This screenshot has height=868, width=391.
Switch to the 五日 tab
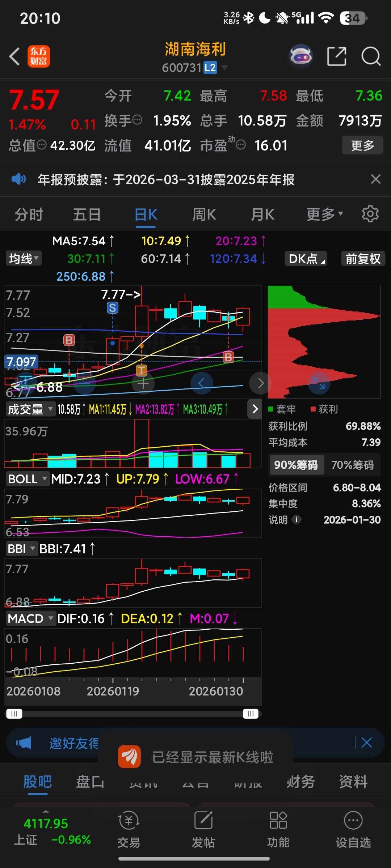point(87,214)
